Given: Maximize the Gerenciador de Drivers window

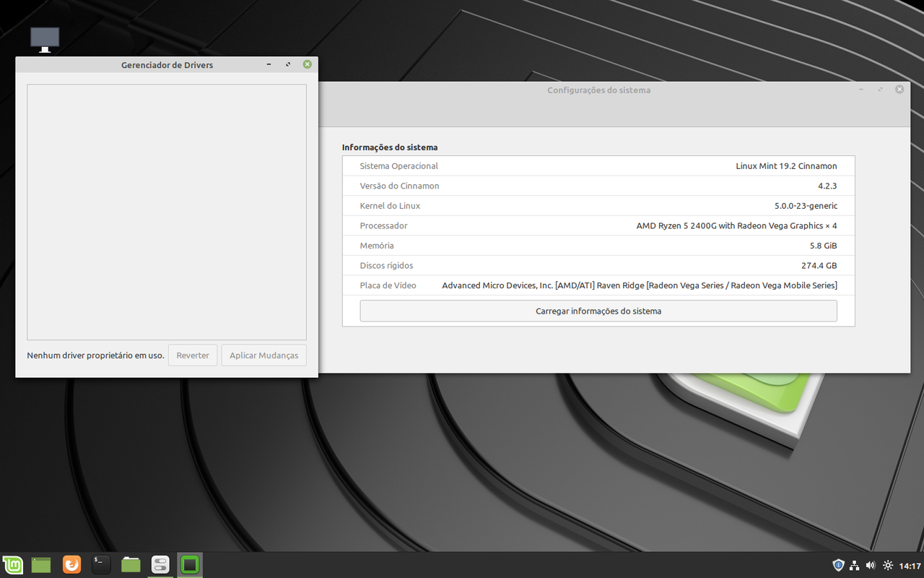Looking at the screenshot, I should tap(288, 64).
